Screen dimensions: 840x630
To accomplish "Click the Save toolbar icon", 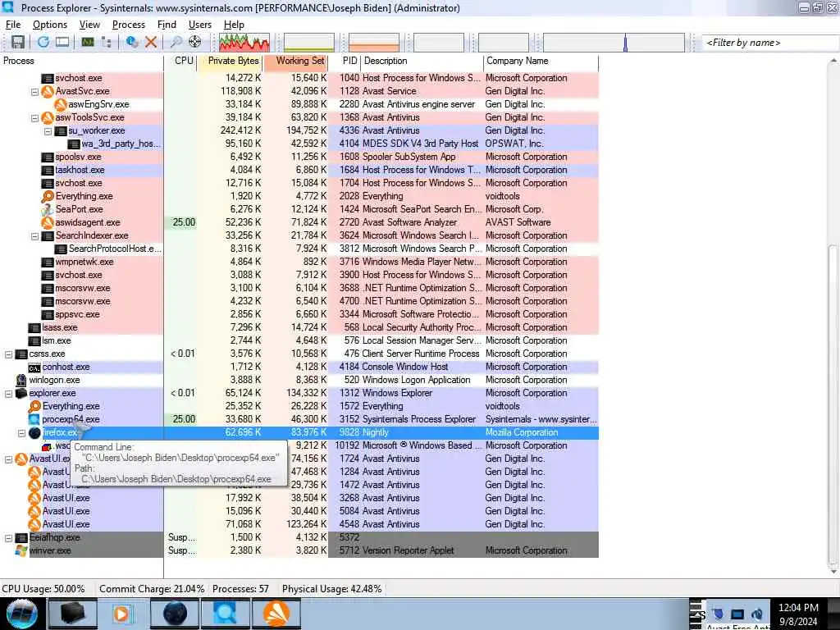I will pos(18,42).
